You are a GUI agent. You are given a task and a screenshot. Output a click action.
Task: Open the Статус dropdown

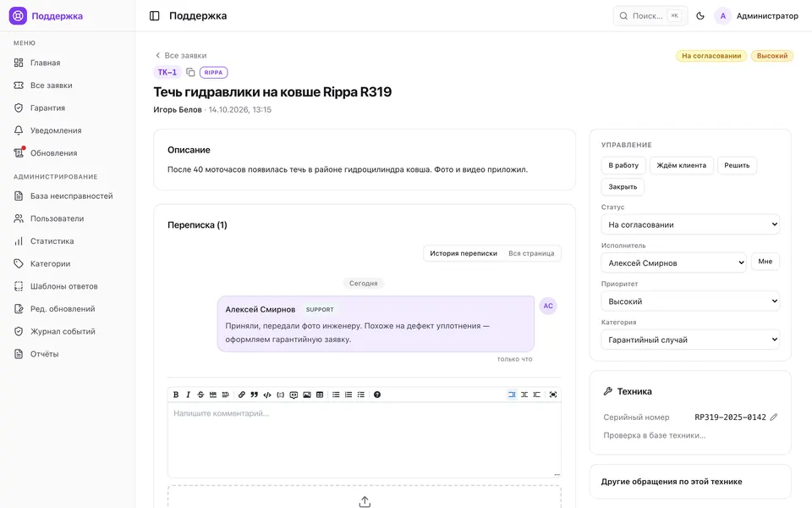point(690,224)
